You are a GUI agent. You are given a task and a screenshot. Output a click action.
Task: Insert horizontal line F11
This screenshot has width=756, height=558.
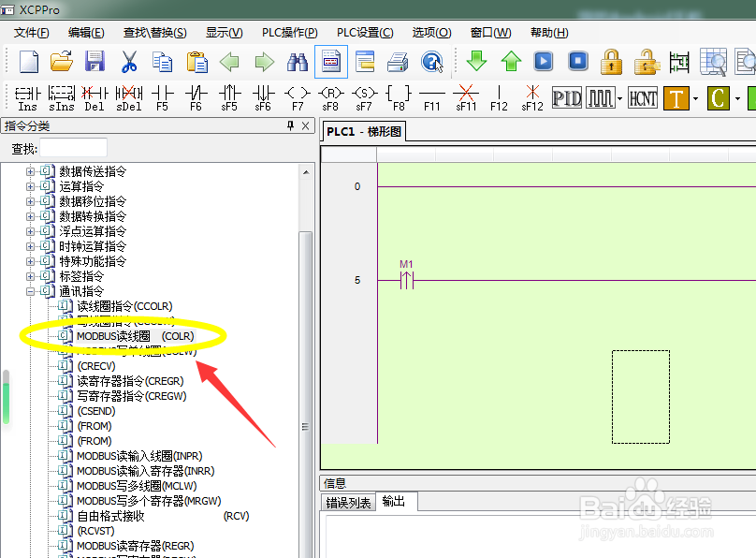point(432,98)
